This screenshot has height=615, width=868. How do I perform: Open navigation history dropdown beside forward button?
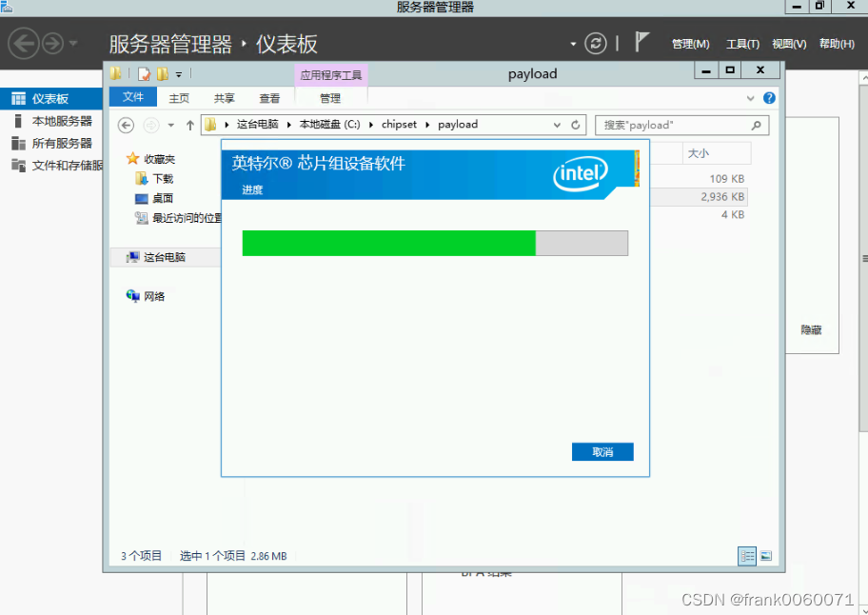coord(74,43)
